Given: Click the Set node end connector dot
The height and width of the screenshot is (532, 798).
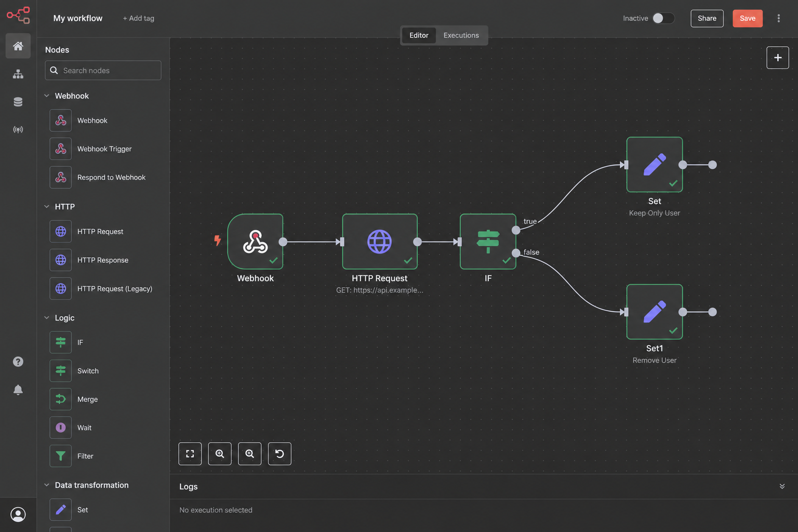Looking at the screenshot, I should (x=713, y=165).
